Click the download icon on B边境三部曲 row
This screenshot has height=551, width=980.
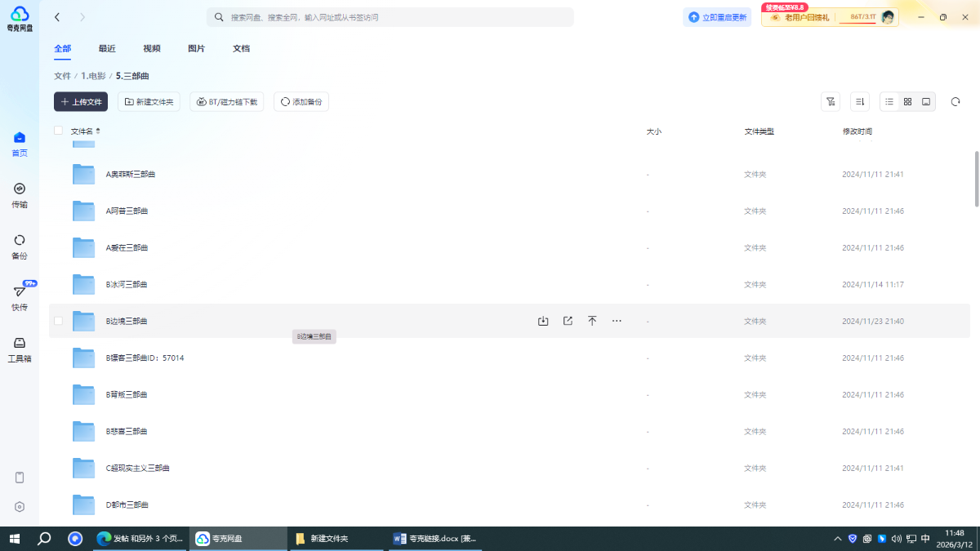pyautogui.click(x=543, y=321)
